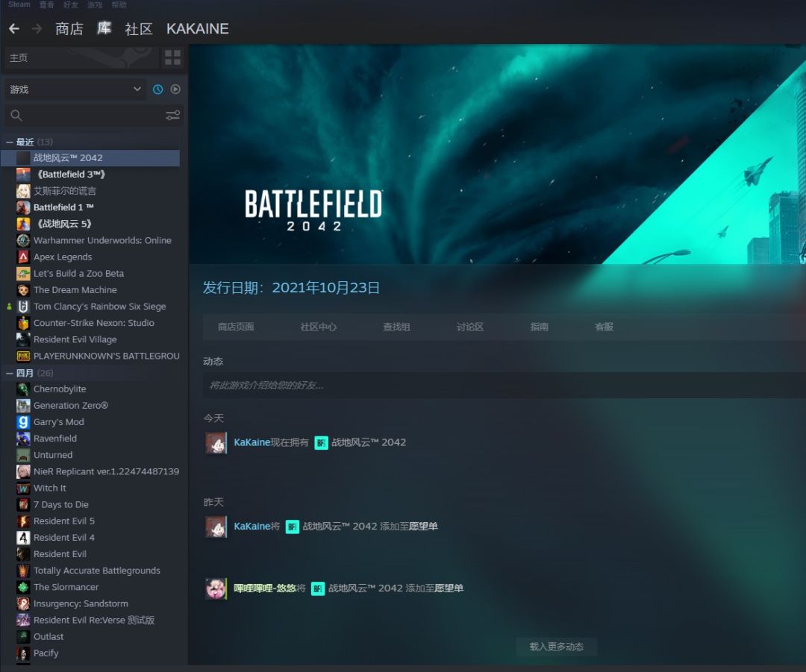Sort library by recent activity clock icon

coord(157,90)
